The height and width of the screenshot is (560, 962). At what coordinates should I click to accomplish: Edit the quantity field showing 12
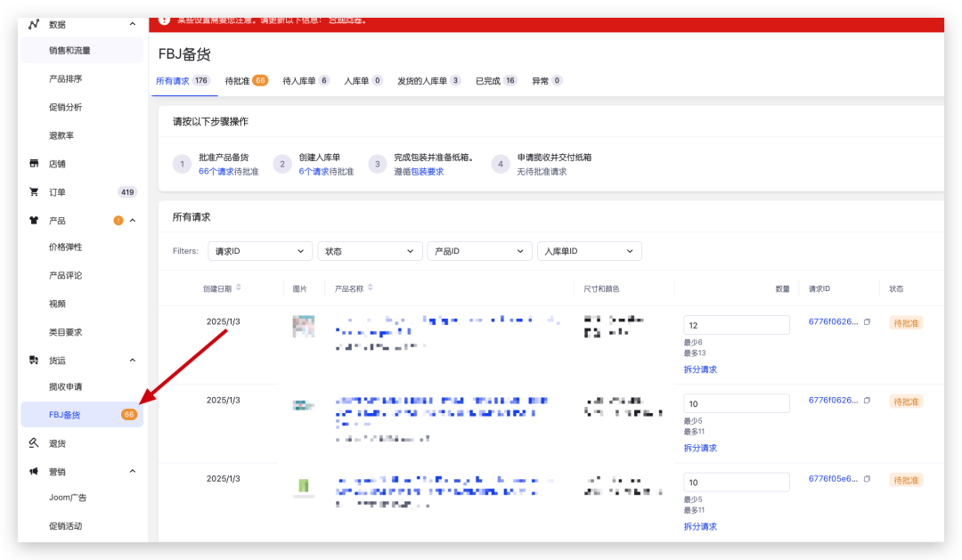pyautogui.click(x=736, y=324)
